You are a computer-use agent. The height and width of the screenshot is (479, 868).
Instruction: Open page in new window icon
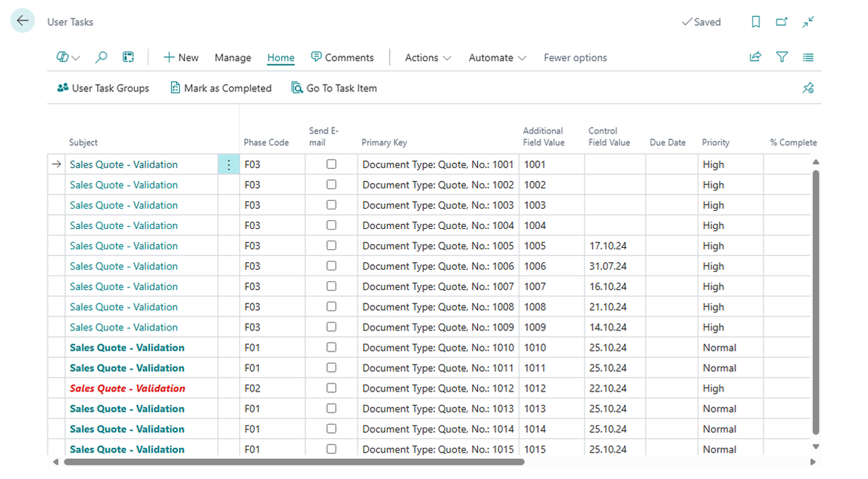point(782,22)
